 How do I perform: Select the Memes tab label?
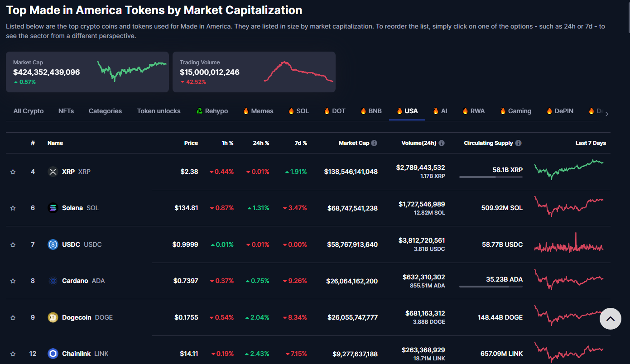(262, 111)
